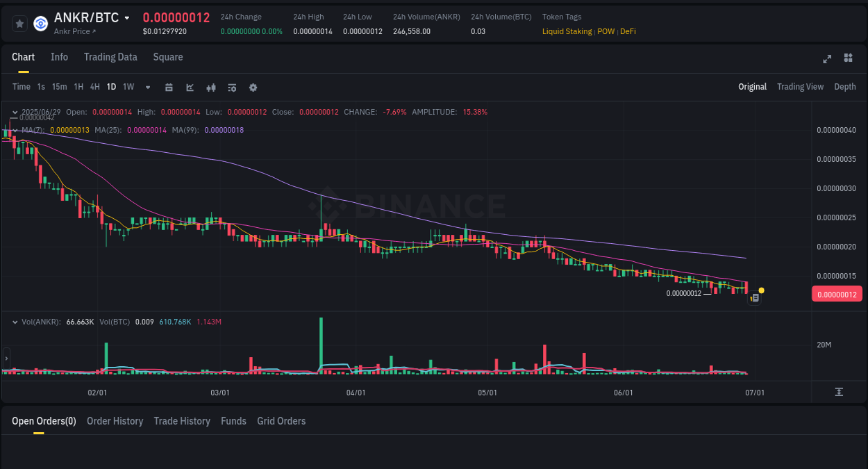868x469 pixels.
Task: Select the 1W candle interval
Action: click(x=128, y=86)
